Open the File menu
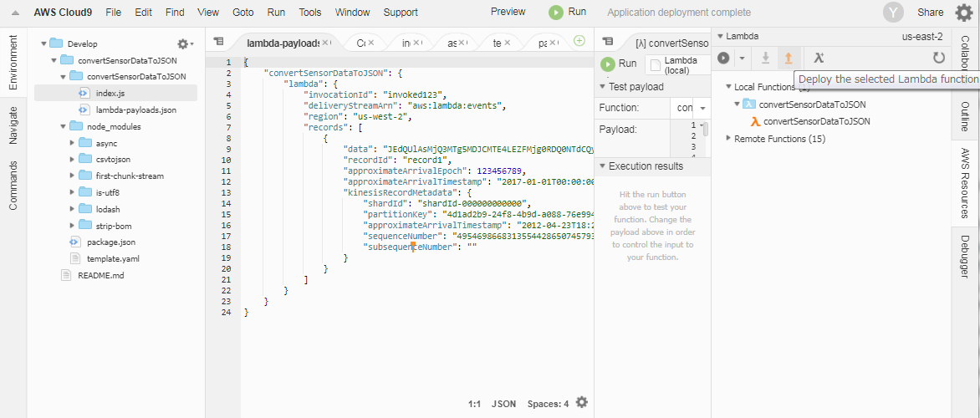Viewport: 980px width, 418px height. coord(114,13)
